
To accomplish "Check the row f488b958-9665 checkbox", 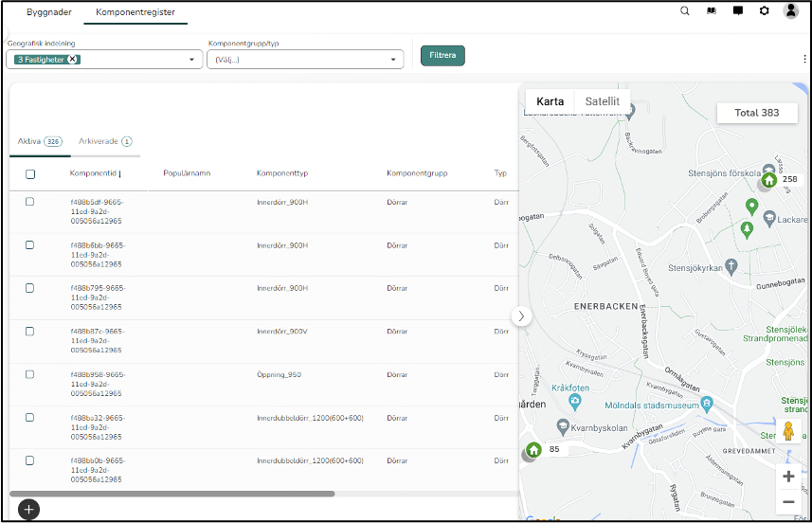I will tap(30, 374).
